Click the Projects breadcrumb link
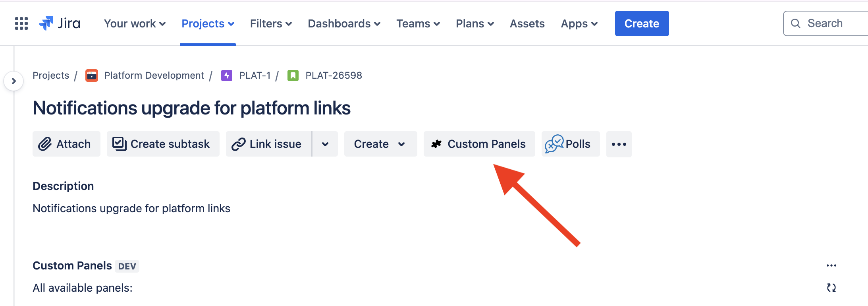Viewport: 868px width, 306px height. pos(51,76)
